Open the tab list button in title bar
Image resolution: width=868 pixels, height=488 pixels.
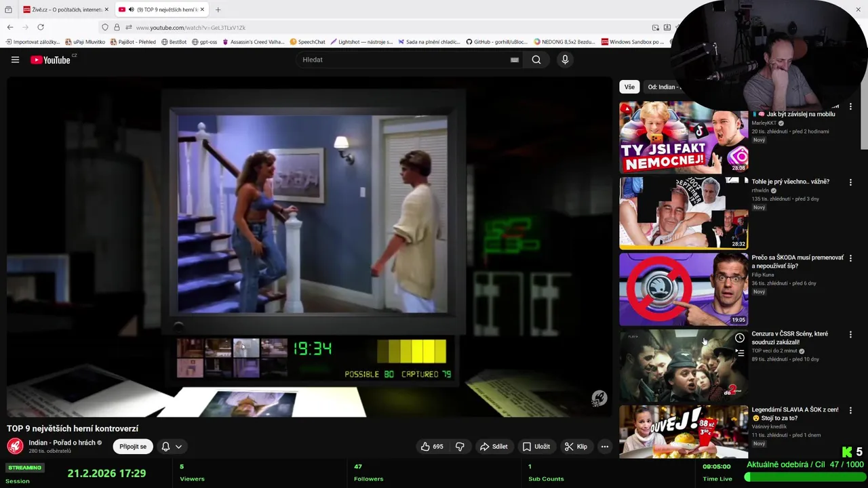[8, 9]
